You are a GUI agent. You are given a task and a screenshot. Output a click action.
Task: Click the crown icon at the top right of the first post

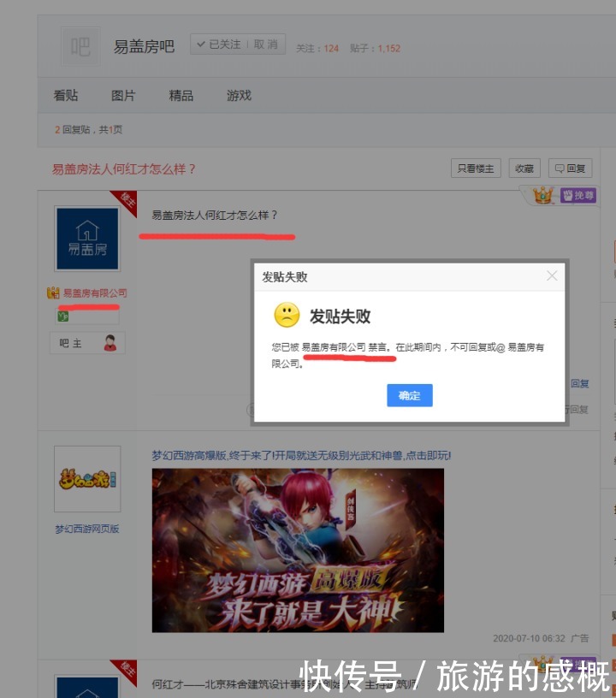543,195
